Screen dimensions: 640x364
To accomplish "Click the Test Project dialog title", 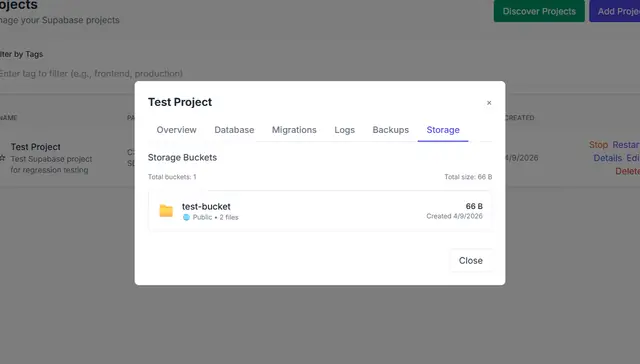I will [180, 102].
